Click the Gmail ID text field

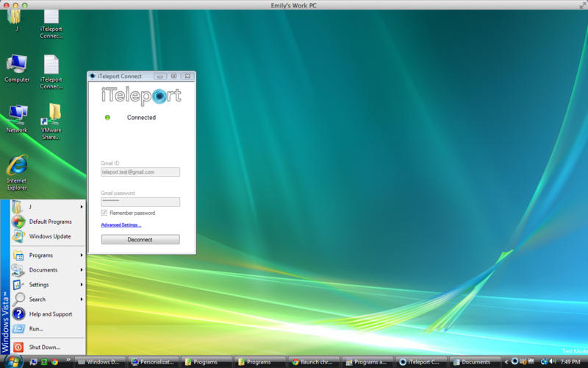140,171
